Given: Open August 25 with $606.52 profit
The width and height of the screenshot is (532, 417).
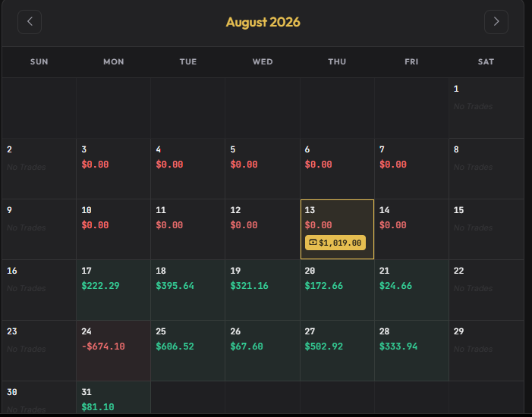Looking at the screenshot, I should click(x=188, y=351).
